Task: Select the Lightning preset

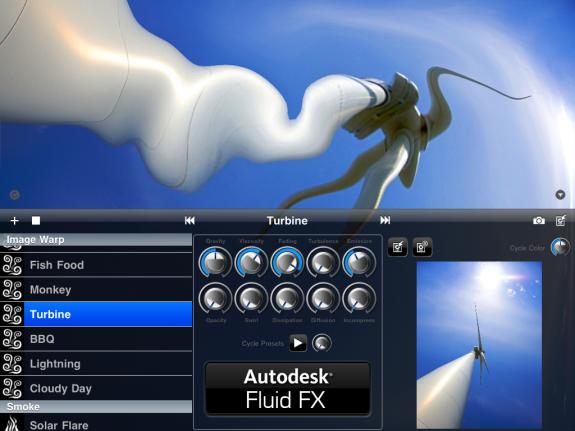Action: [96, 364]
